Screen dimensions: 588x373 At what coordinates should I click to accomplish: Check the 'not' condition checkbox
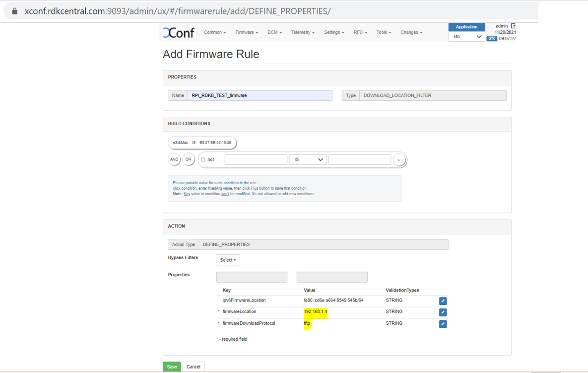click(x=203, y=160)
